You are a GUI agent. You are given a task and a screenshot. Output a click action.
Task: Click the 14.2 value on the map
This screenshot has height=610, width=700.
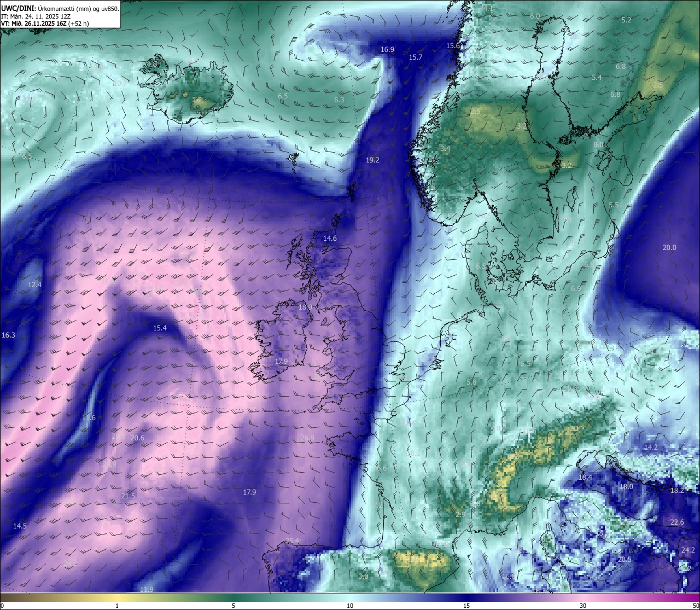(x=651, y=448)
